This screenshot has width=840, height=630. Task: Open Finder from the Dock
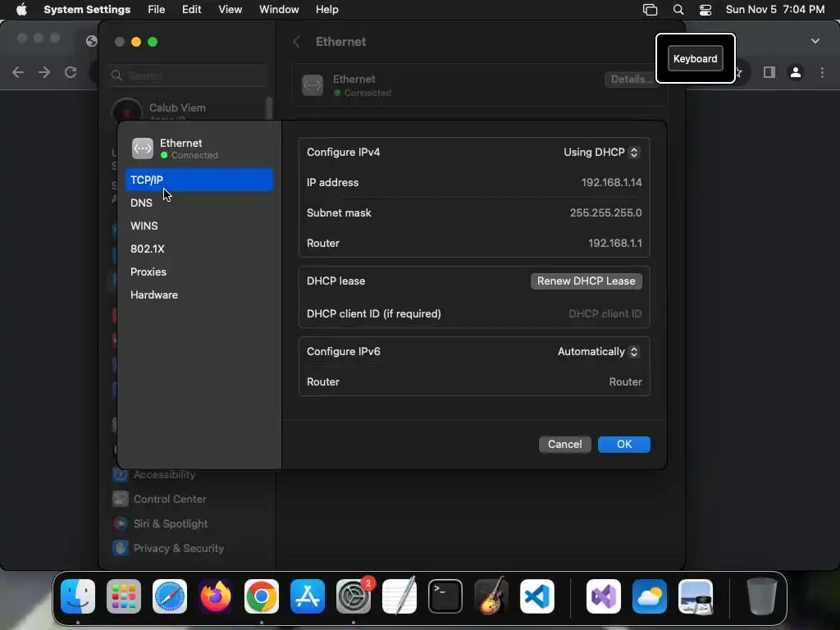78,596
